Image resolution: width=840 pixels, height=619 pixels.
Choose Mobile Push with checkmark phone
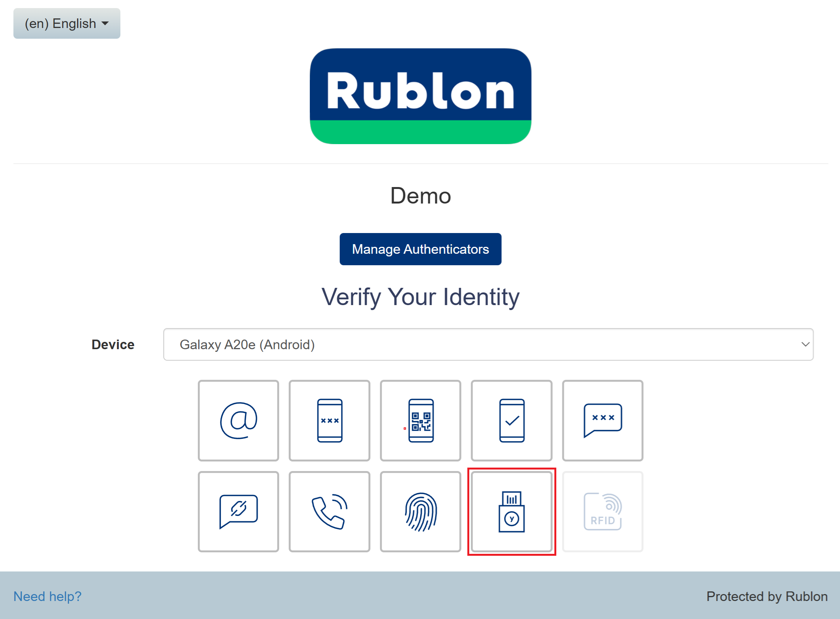point(511,420)
